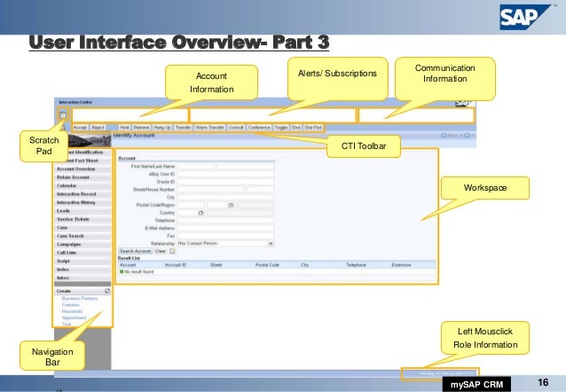Click the Clear button
Image resolution: width=566 pixels, height=392 pixels.
[x=161, y=251]
